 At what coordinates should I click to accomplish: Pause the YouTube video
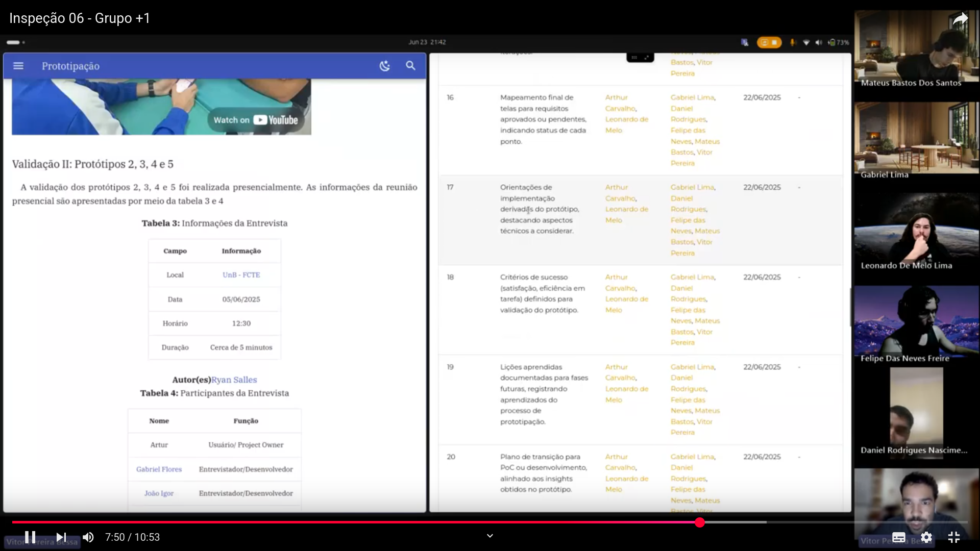(30, 537)
